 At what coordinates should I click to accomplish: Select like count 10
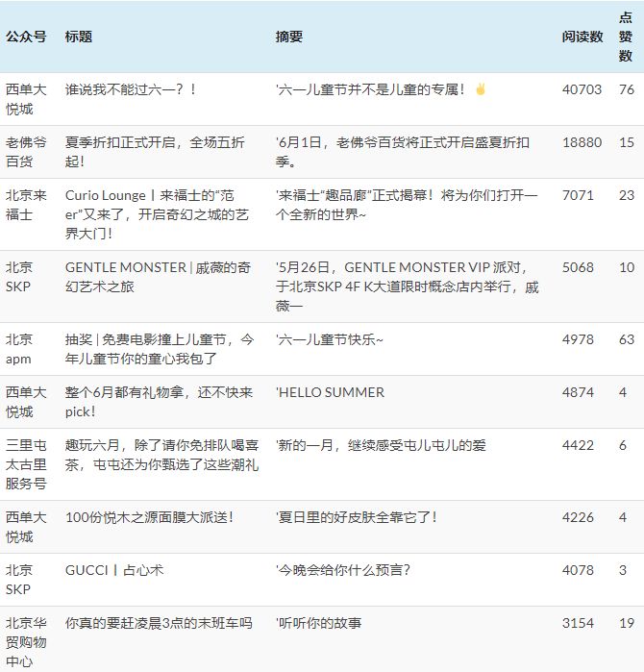627,267
